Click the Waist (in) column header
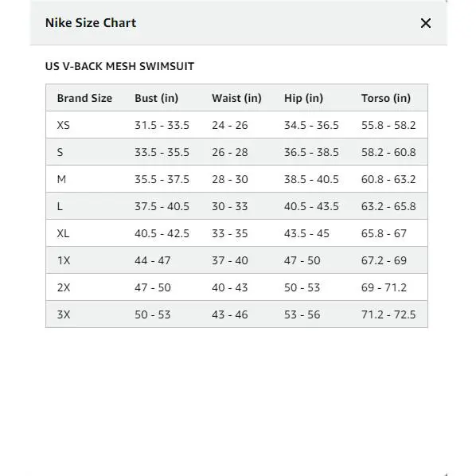 tap(236, 98)
